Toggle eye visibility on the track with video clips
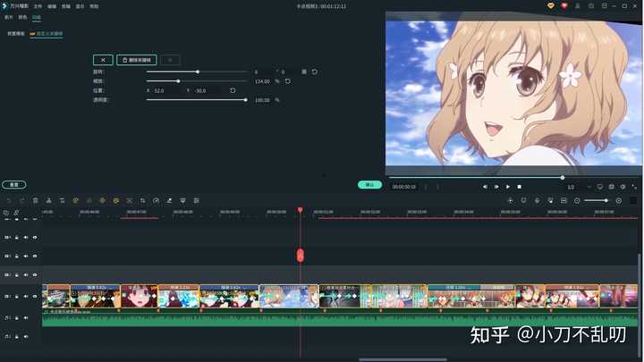The height and width of the screenshot is (362, 644). point(35,297)
